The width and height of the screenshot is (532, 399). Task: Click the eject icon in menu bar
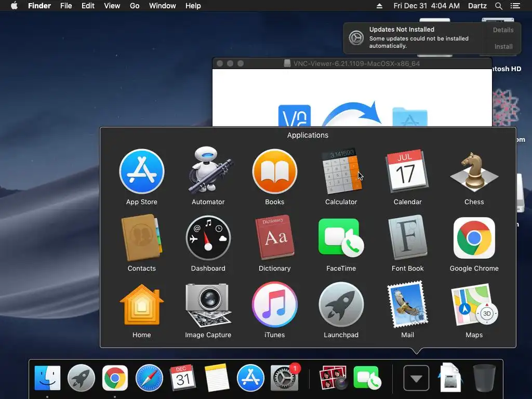379,6
